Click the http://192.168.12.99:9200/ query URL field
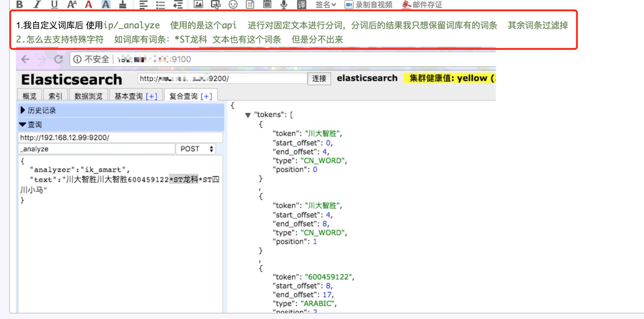The width and height of the screenshot is (644, 319). pos(121,138)
